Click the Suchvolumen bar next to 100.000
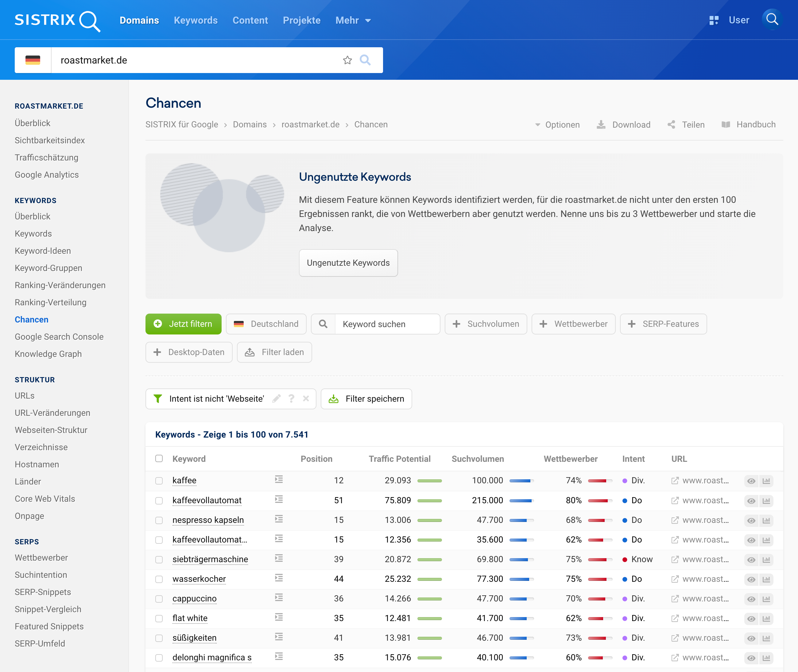This screenshot has width=798, height=672. click(x=522, y=481)
